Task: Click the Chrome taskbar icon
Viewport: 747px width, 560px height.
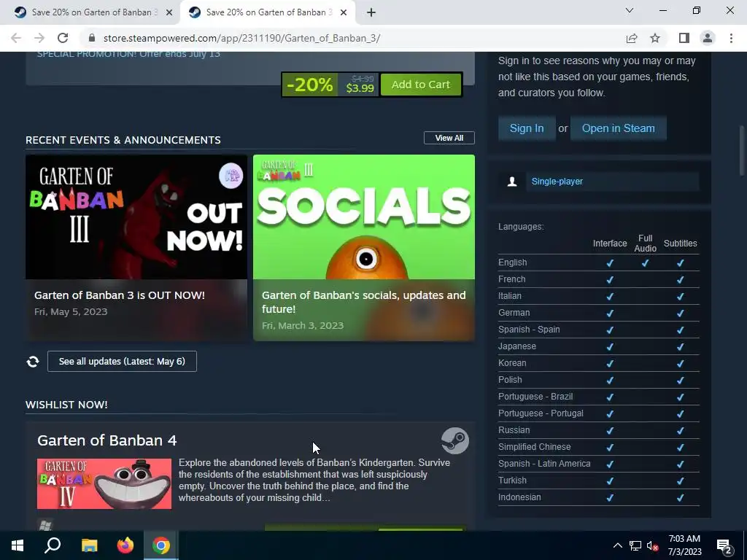Action: coord(161,545)
